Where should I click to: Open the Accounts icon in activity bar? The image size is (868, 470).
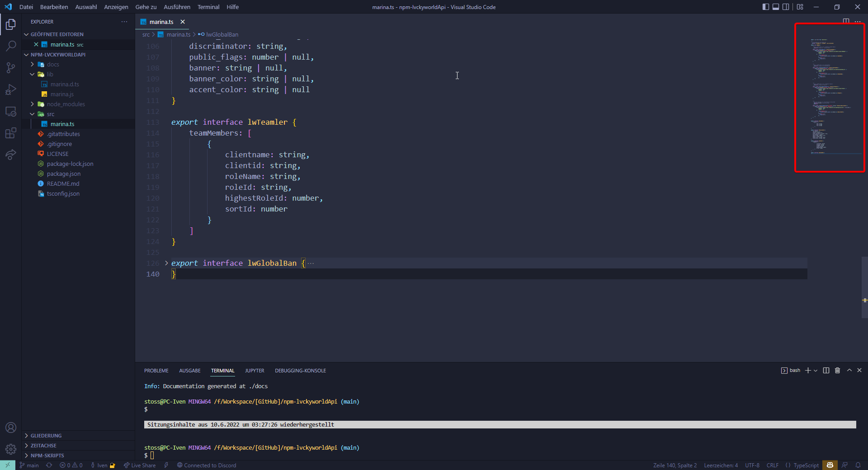(11, 428)
